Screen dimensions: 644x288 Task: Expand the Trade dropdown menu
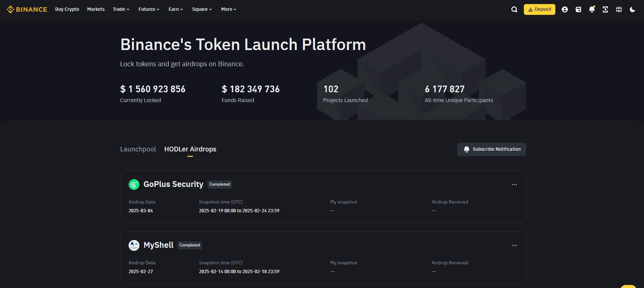[121, 9]
